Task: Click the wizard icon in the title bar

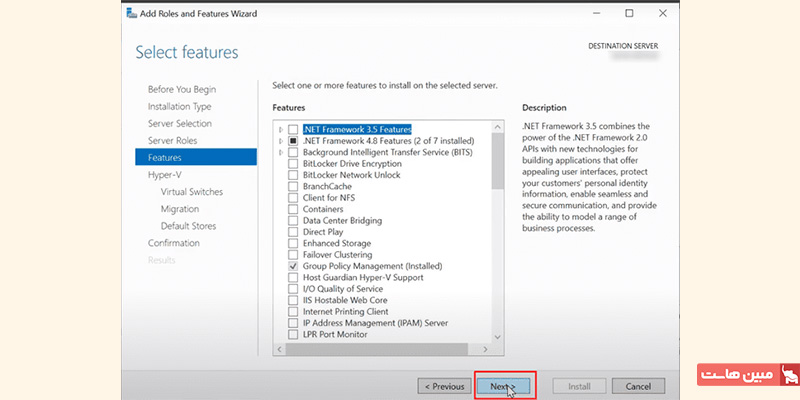Action: (x=131, y=13)
